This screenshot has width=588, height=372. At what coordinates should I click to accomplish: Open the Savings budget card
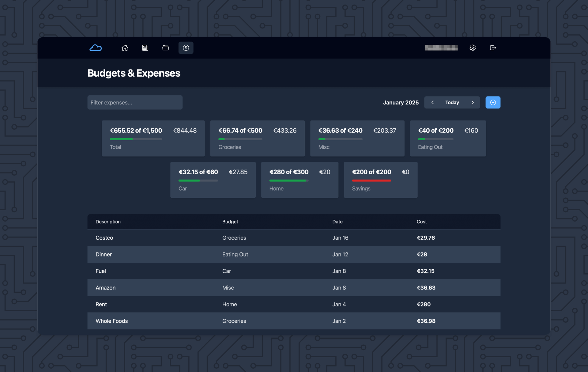(x=380, y=180)
